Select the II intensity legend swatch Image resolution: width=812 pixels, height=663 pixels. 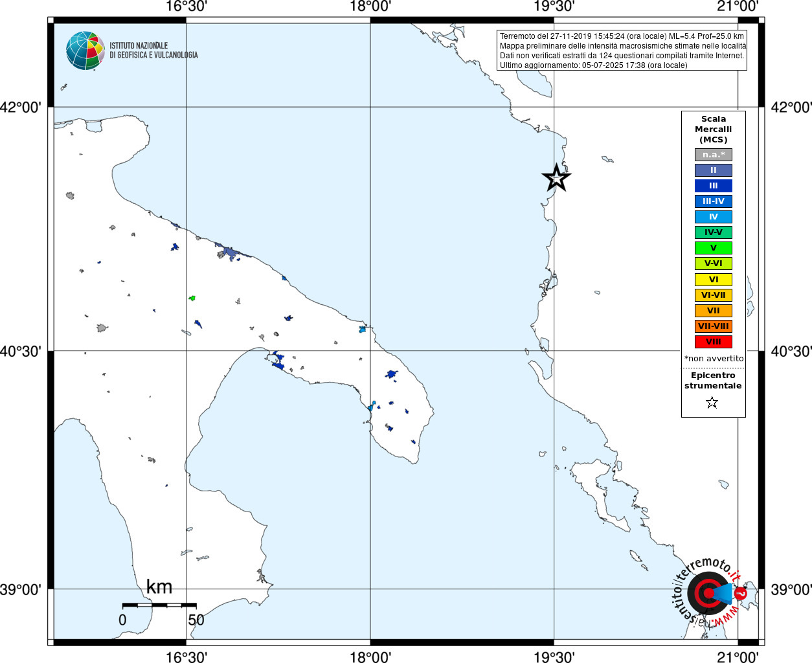coord(714,170)
